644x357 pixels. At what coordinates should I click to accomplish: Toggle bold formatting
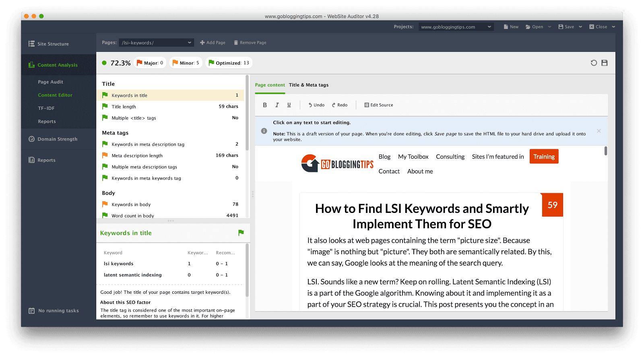265,105
